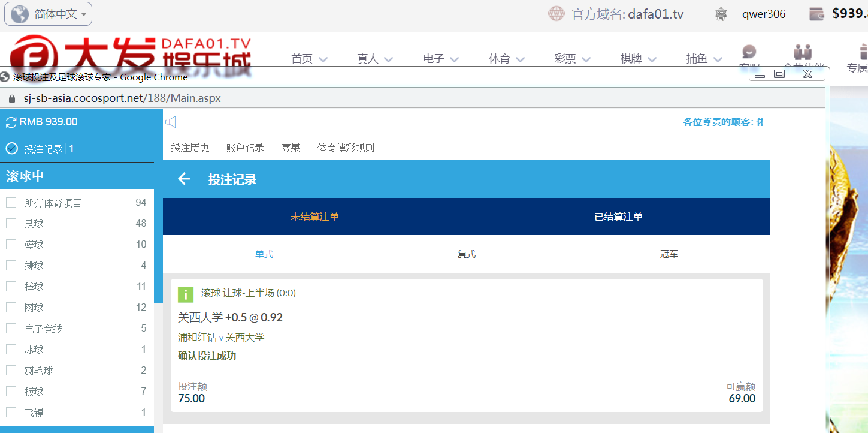
Task: Check the 足球 checkbox
Action: coord(11,224)
